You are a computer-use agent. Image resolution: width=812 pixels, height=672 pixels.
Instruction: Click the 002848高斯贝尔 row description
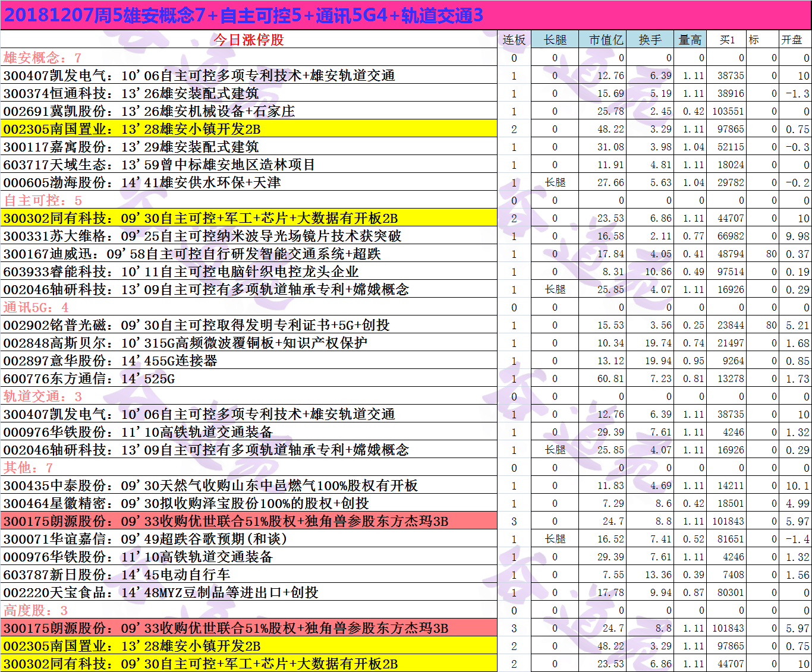(185, 343)
